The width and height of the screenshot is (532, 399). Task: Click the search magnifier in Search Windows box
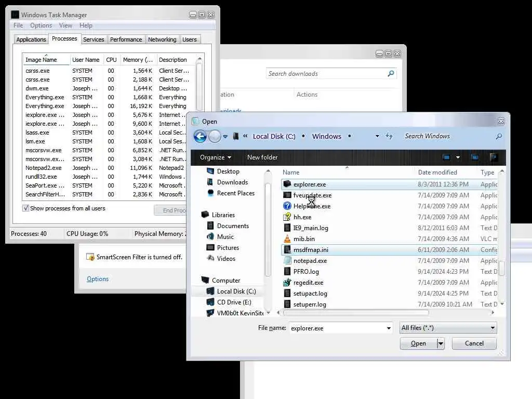point(499,137)
